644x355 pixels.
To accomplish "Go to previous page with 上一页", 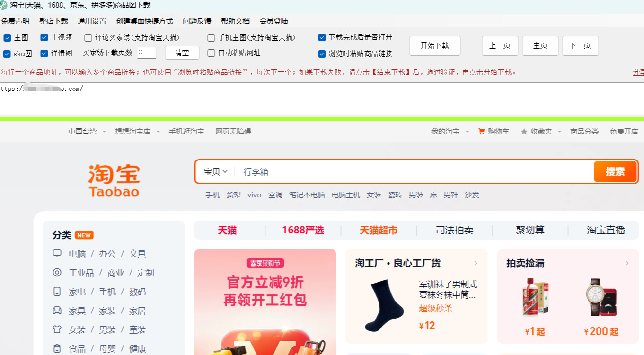I will point(500,46).
